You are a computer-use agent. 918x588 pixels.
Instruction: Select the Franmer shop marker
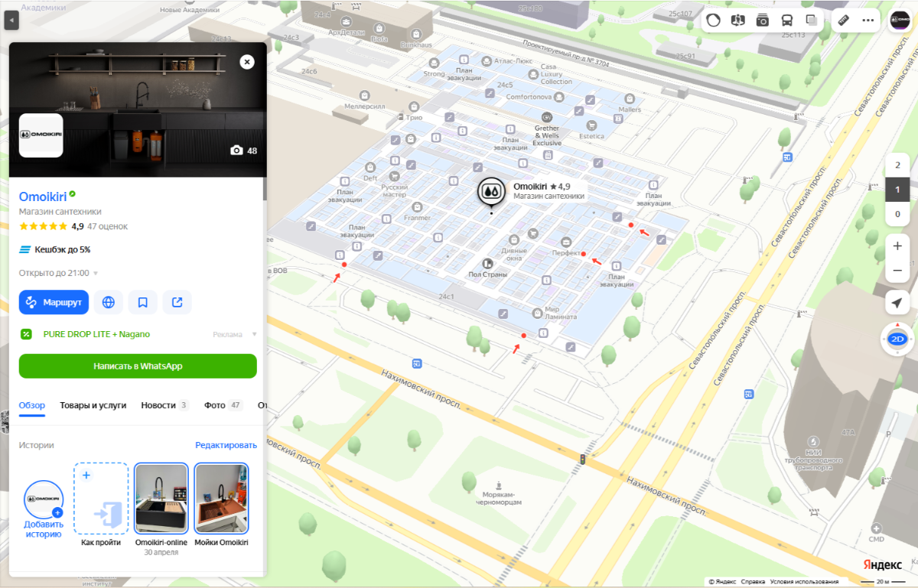417,207
